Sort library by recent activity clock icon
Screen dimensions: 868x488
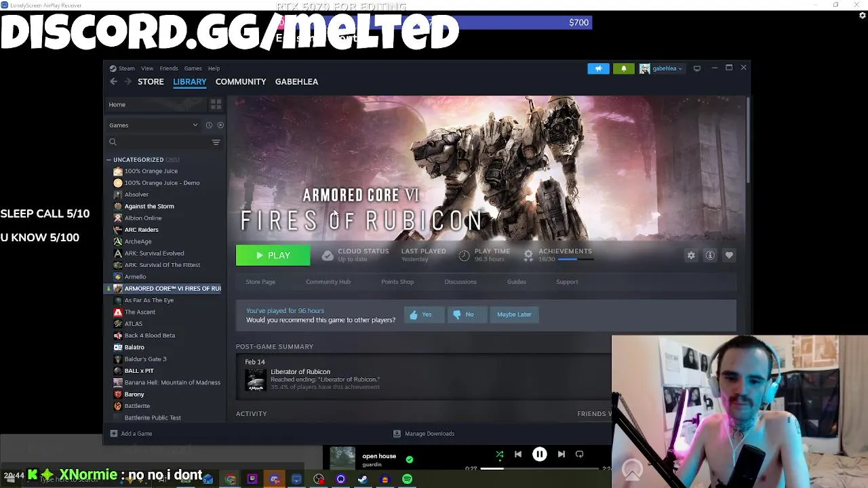click(x=209, y=125)
